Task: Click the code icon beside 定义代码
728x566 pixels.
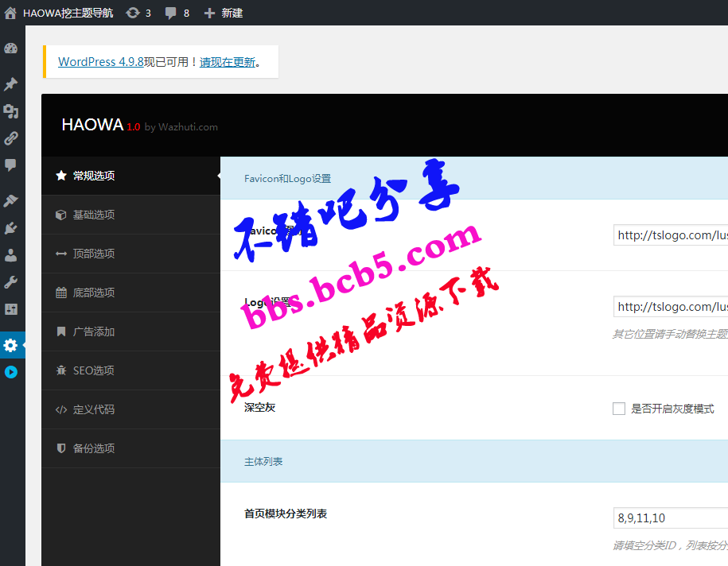Action: 61,409
